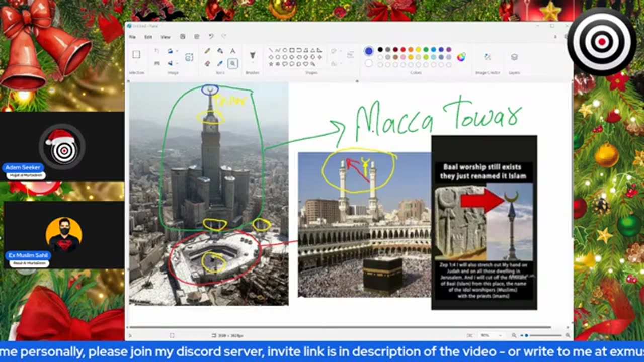The image size is (644, 362).
Task: Pick the black color swatch
Action: pos(380,50)
